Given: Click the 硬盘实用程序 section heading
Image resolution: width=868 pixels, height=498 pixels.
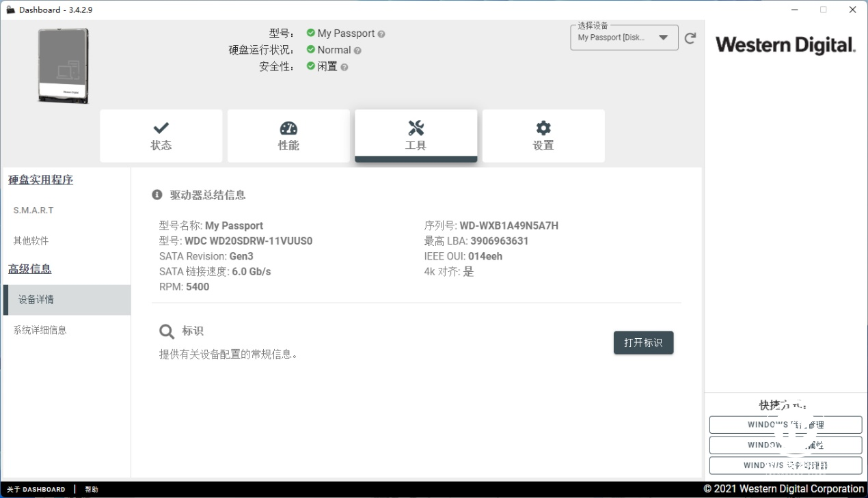Looking at the screenshot, I should pyautogui.click(x=40, y=180).
